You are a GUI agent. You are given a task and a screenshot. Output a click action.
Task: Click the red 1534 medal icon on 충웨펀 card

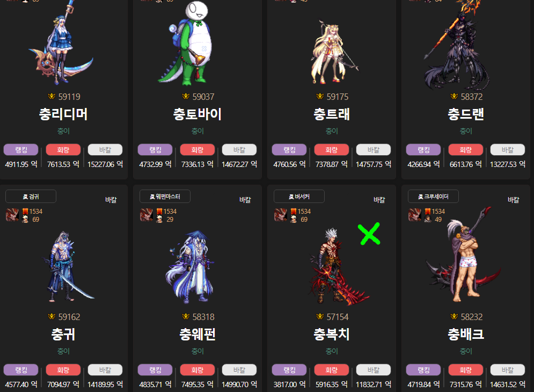pos(159,212)
